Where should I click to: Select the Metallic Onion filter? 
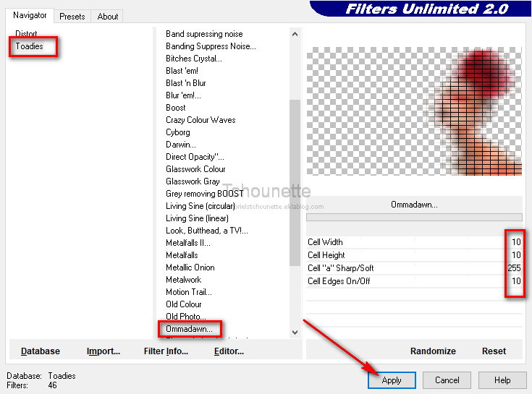click(190, 267)
